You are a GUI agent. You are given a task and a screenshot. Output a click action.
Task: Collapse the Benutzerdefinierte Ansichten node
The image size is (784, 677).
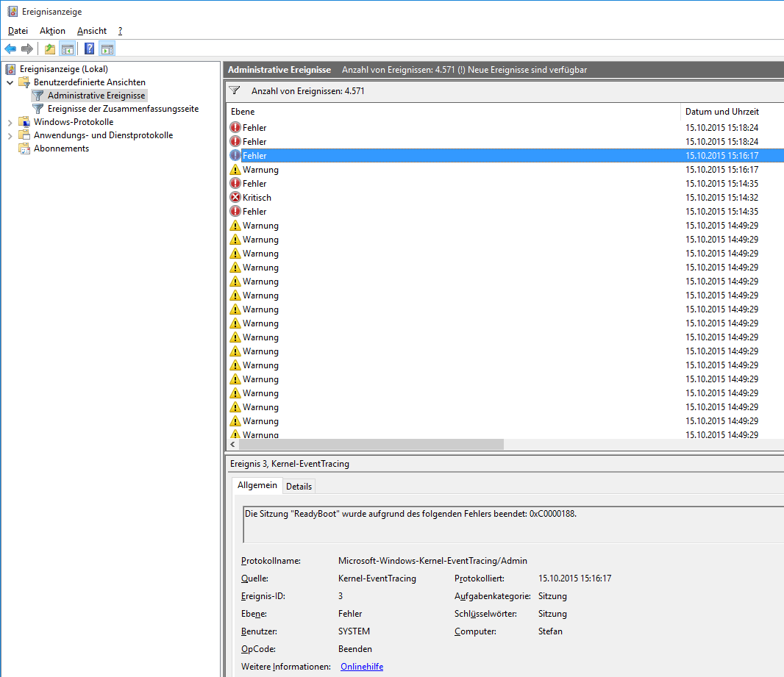(10, 82)
